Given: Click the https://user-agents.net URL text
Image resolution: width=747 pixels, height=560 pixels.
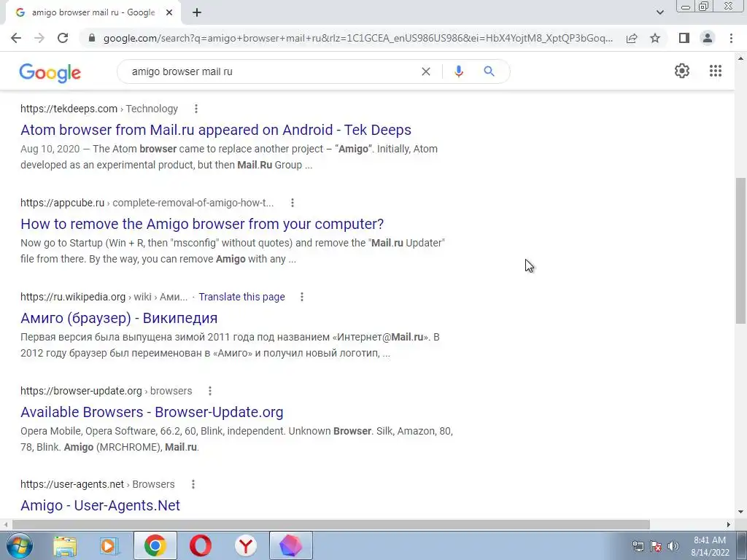Looking at the screenshot, I should 72,484.
